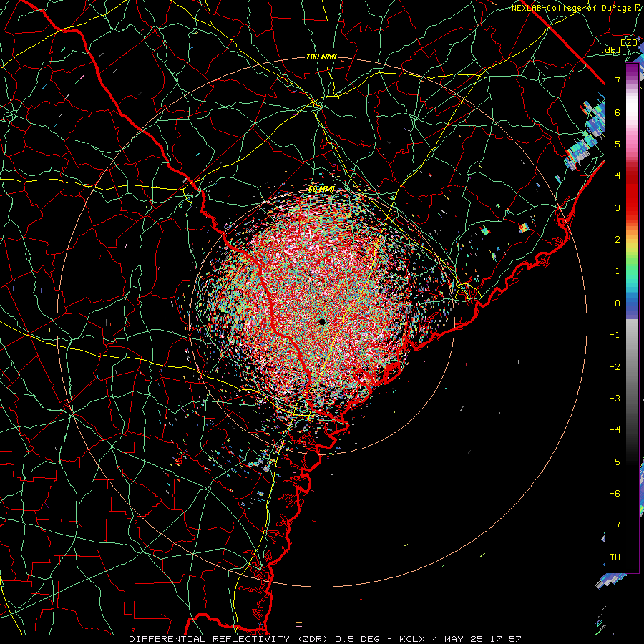
Task: Click the DZD label above the color scale
Action: click(x=628, y=43)
